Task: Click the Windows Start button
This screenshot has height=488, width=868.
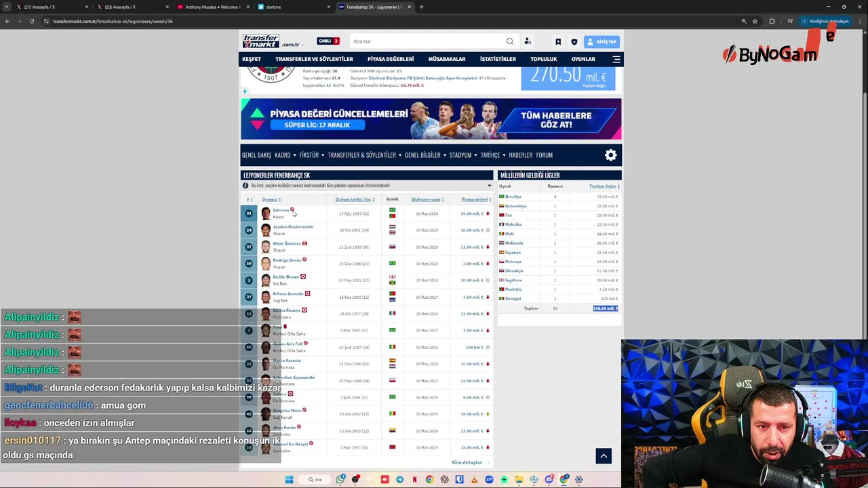Action: (289, 479)
